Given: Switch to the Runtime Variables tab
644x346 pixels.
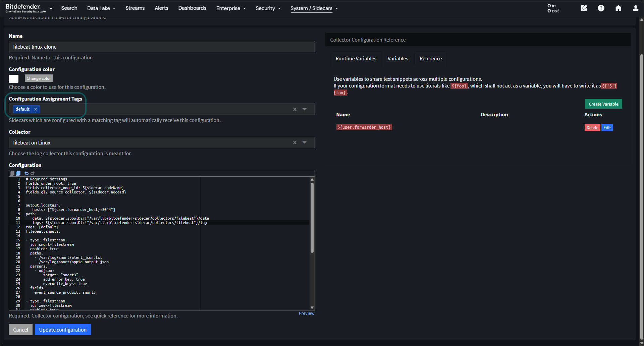Looking at the screenshot, I should (356, 59).
